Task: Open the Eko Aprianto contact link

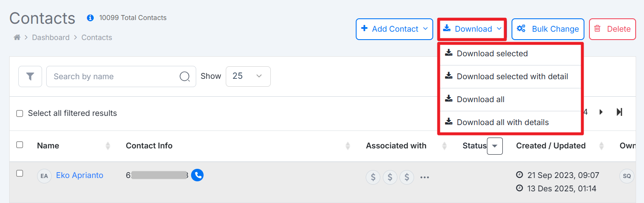Action: coord(80,175)
